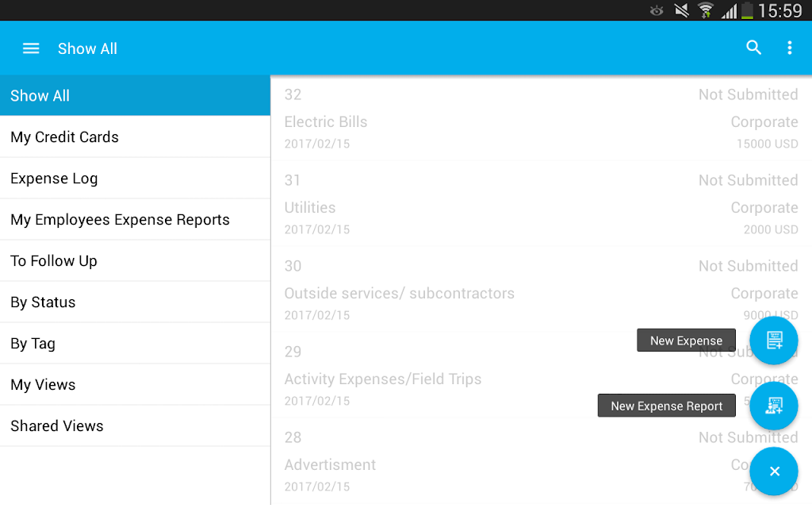The image size is (812, 508).
Task: Open My Employees Expense Reports
Action: [135, 220]
